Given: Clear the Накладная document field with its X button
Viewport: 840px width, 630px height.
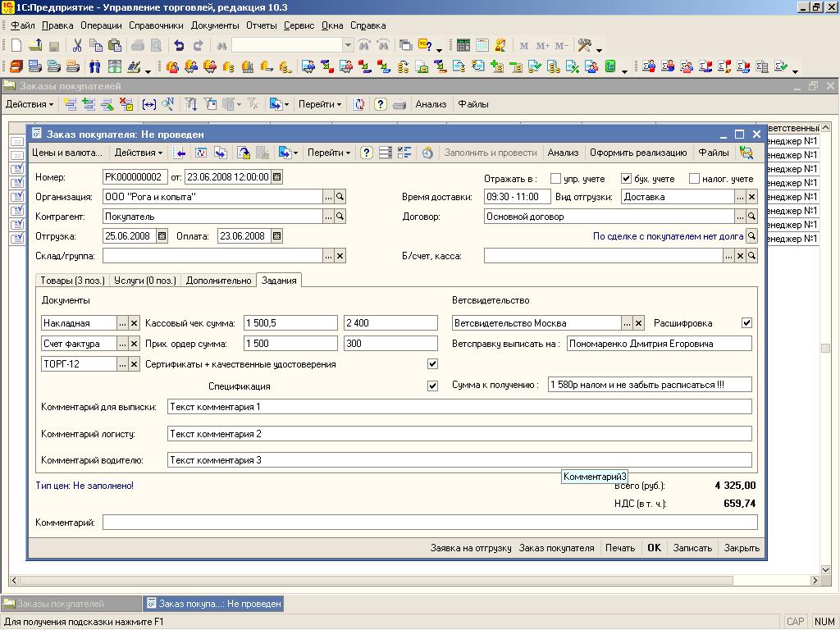Looking at the screenshot, I should click(x=135, y=323).
